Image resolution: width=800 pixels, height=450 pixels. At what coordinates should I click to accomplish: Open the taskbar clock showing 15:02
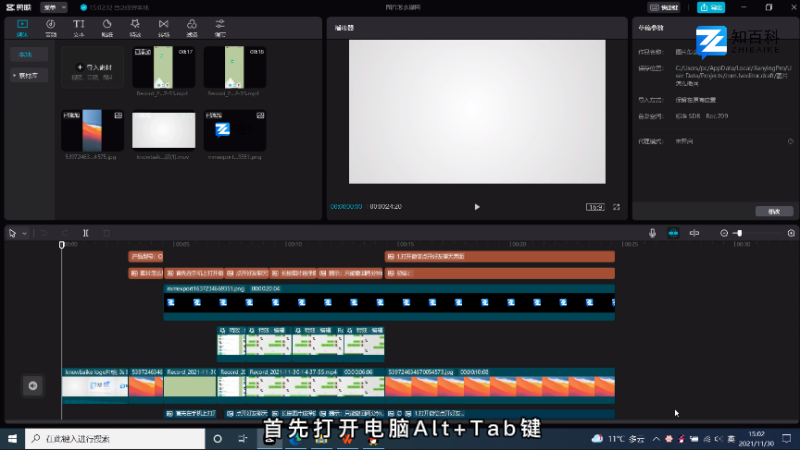(757, 439)
